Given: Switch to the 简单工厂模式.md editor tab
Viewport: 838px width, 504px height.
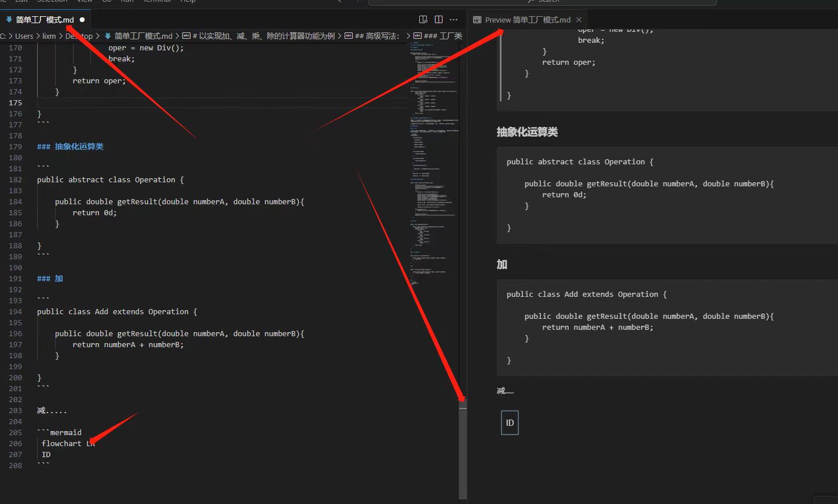Looking at the screenshot, I should click(x=45, y=20).
